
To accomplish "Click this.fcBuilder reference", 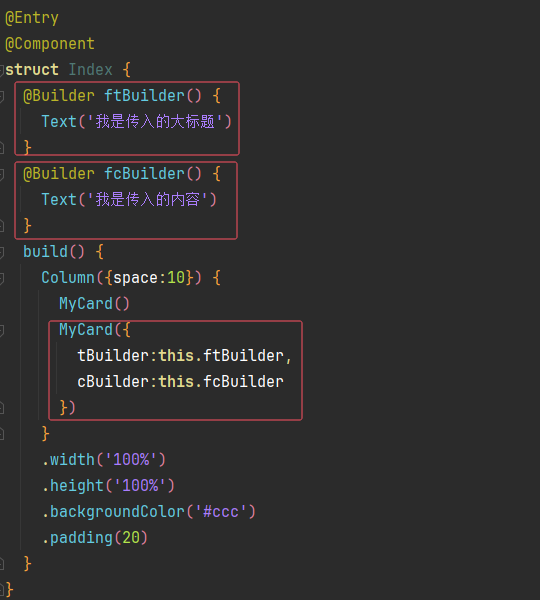I will 221,382.
